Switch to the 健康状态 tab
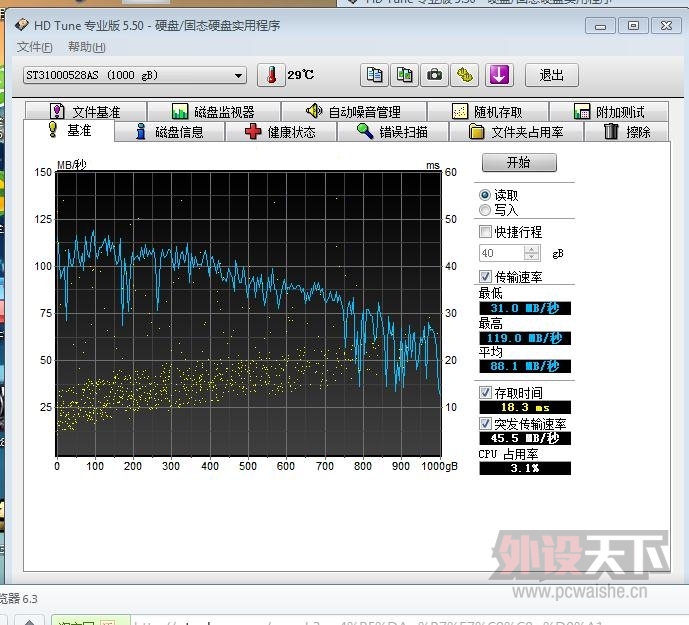 [x=281, y=131]
